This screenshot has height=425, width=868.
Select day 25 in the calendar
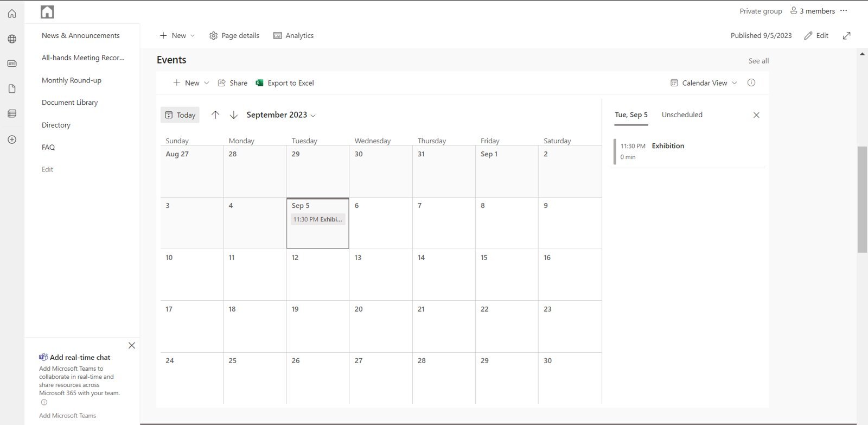[x=254, y=378]
